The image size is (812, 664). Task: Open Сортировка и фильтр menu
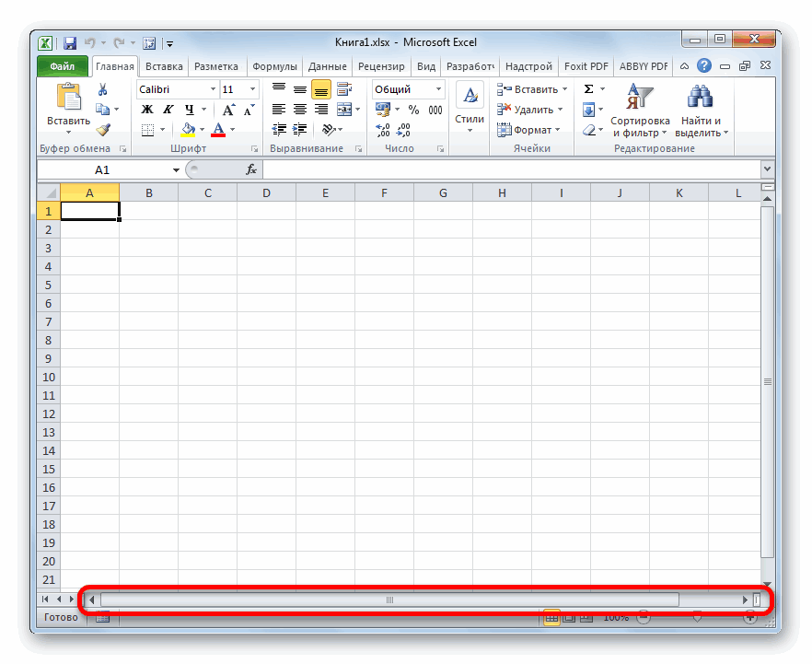pyautogui.click(x=640, y=111)
